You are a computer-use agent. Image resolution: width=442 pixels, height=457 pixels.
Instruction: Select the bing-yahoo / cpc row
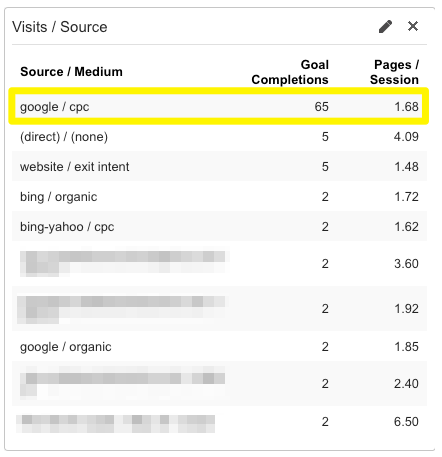pos(219,227)
